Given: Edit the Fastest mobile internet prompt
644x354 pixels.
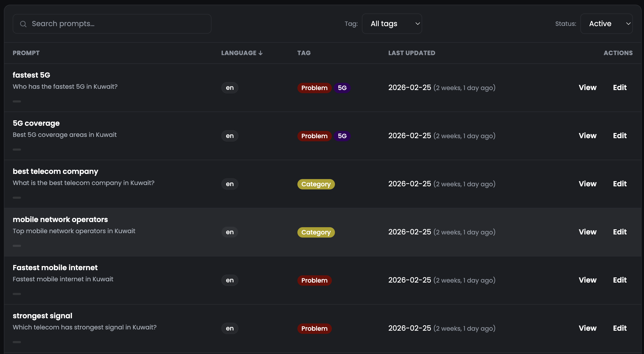Looking at the screenshot, I should (620, 280).
